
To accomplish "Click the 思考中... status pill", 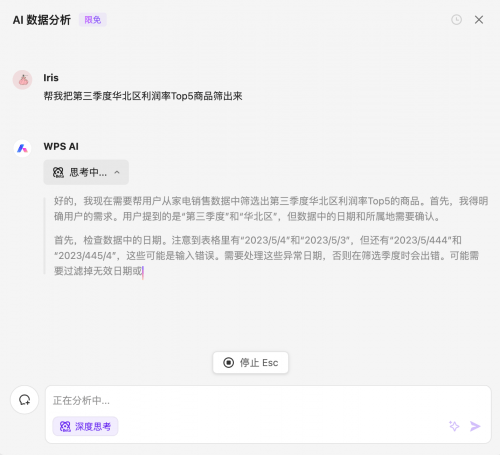I will point(86,172).
